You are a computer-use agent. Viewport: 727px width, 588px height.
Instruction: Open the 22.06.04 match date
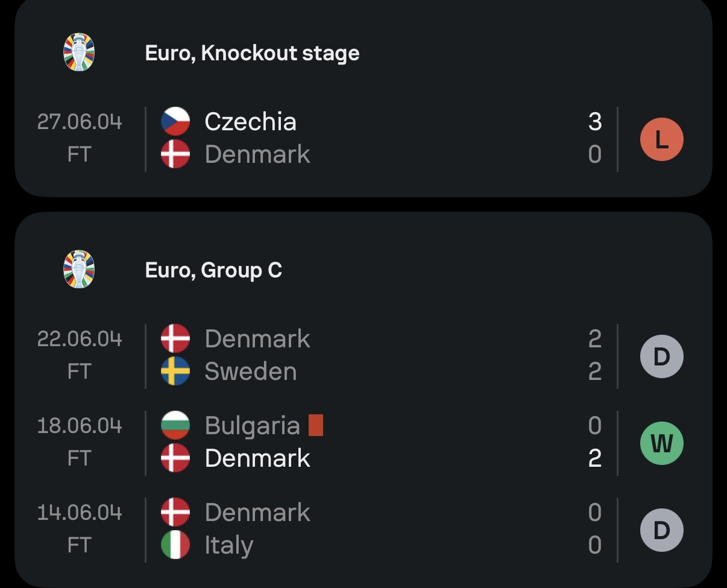coord(80,339)
